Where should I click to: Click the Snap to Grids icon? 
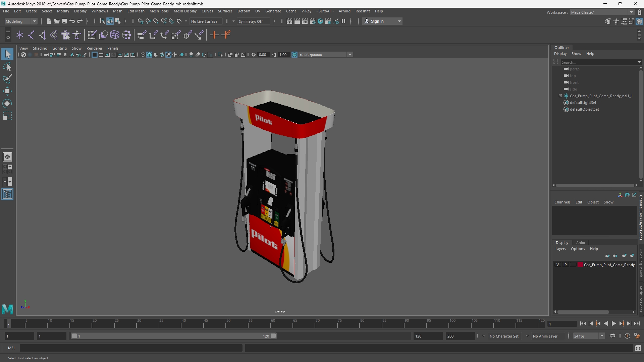pos(140,21)
